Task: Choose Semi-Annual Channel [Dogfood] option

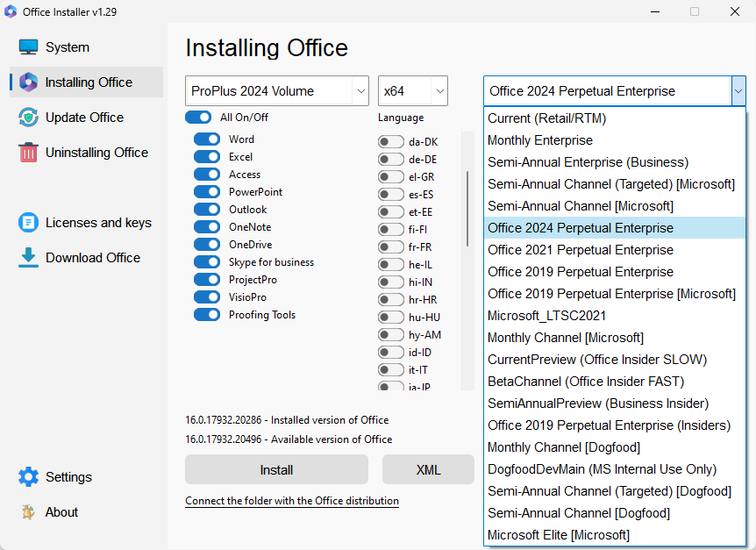Action: [x=614, y=513]
